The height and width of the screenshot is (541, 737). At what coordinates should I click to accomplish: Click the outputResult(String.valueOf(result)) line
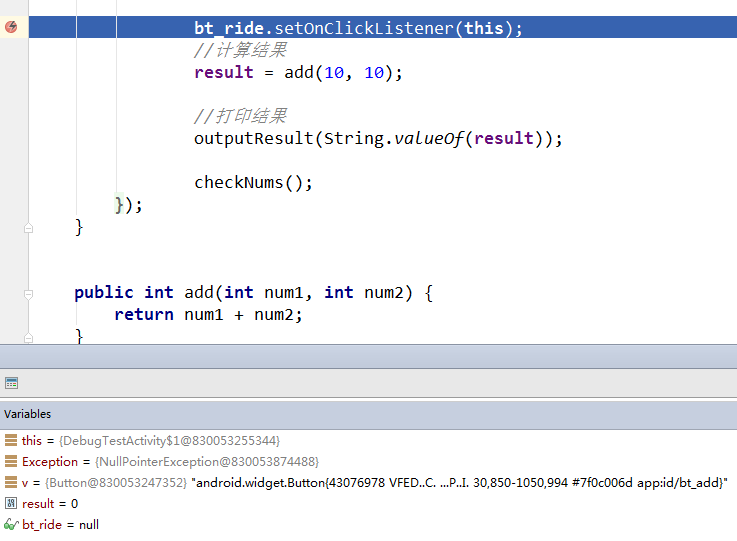pyautogui.click(x=378, y=139)
